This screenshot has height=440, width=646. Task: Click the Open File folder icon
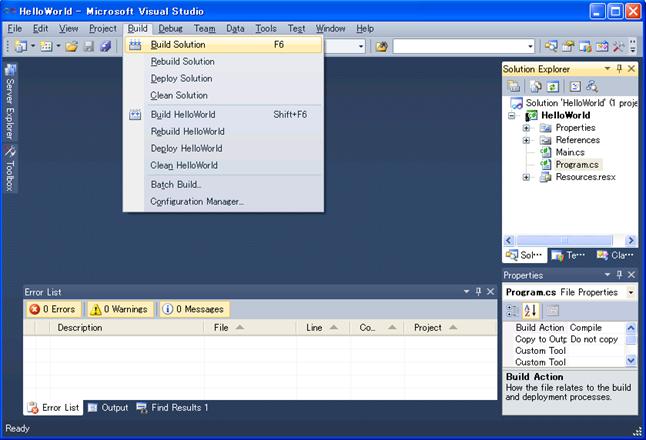pyautogui.click(x=71, y=46)
